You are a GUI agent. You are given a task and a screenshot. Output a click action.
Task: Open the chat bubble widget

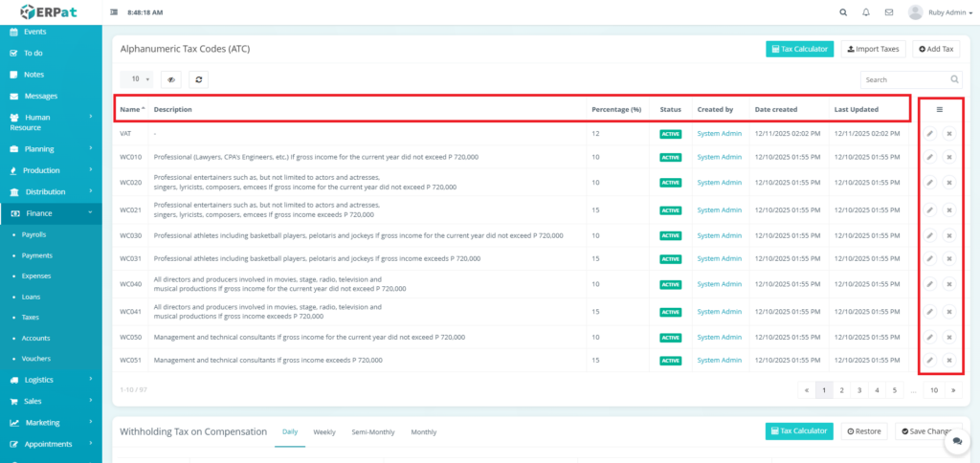pyautogui.click(x=957, y=441)
